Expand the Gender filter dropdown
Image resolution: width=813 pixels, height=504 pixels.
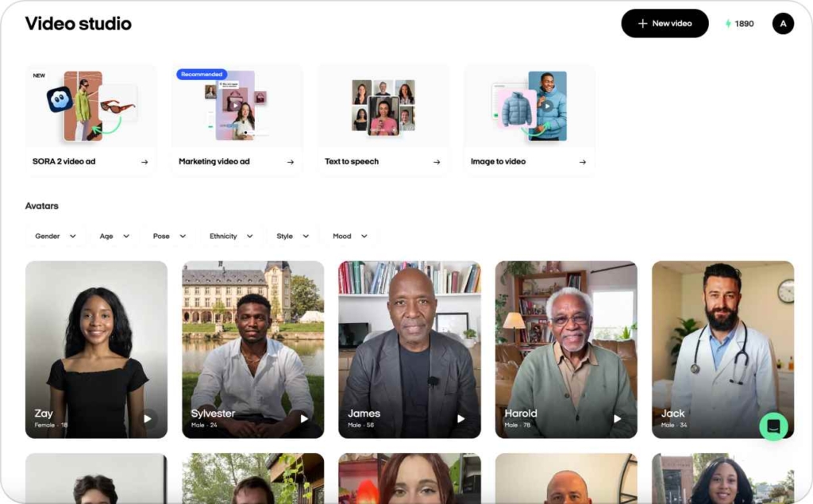click(x=56, y=236)
